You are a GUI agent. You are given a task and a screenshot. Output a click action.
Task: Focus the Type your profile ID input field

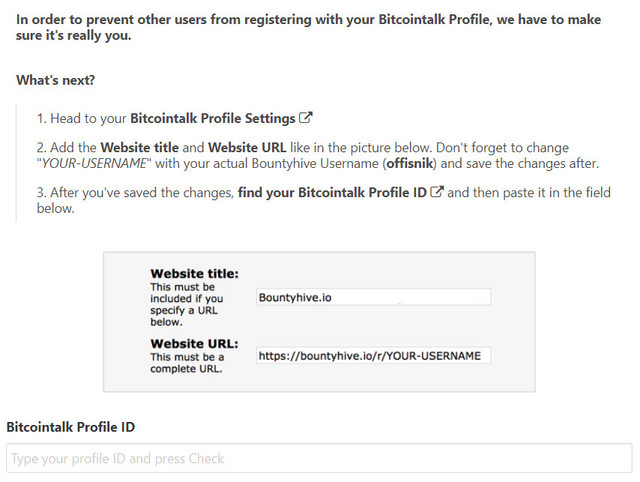(x=319, y=458)
